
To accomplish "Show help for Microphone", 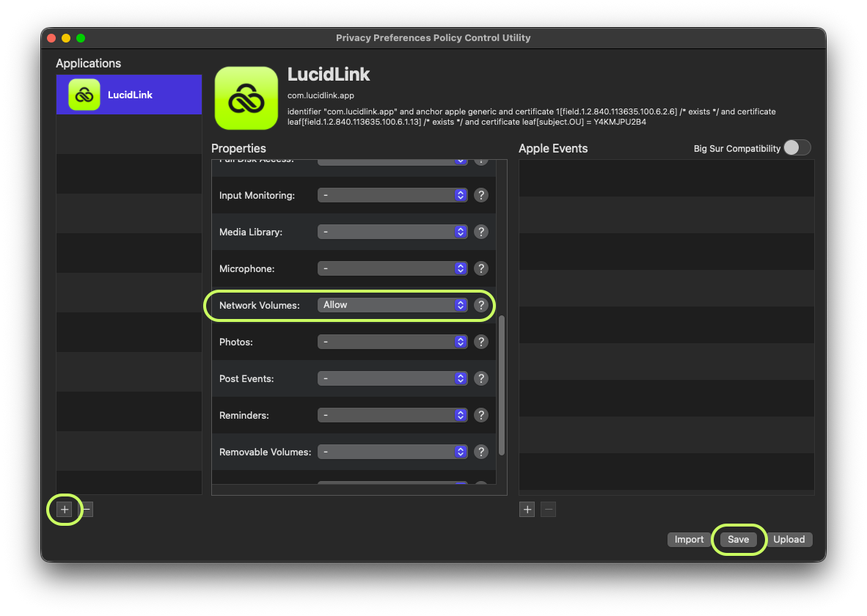I will pos(481,268).
